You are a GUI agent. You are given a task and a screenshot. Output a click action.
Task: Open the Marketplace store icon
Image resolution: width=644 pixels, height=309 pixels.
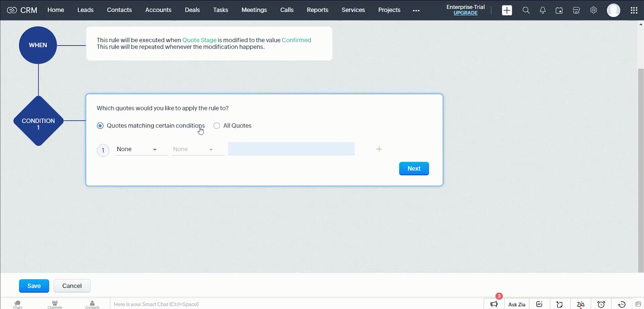(576, 10)
